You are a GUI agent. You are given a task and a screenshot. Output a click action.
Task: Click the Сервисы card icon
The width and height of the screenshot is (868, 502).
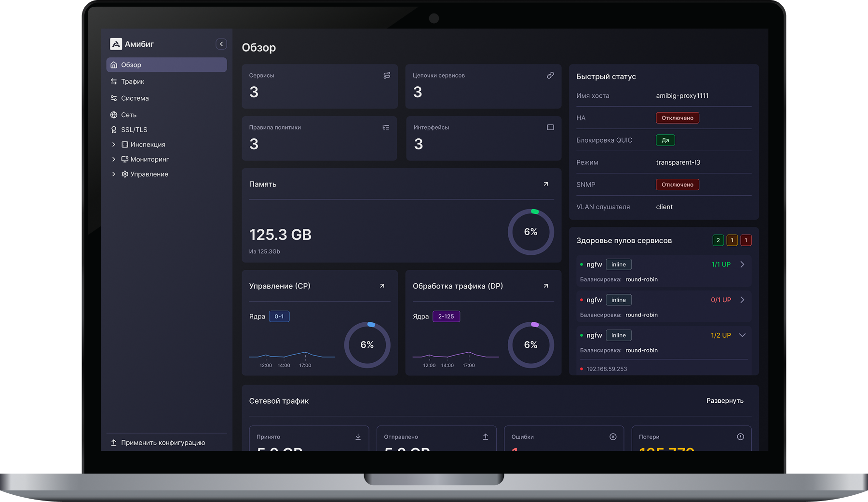pyautogui.click(x=386, y=76)
